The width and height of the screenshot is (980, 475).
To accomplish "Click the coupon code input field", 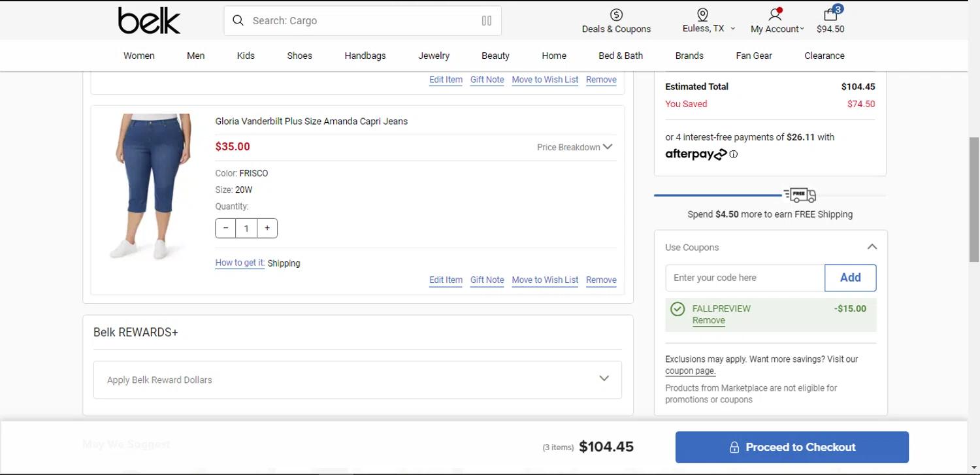I will tap(745, 278).
